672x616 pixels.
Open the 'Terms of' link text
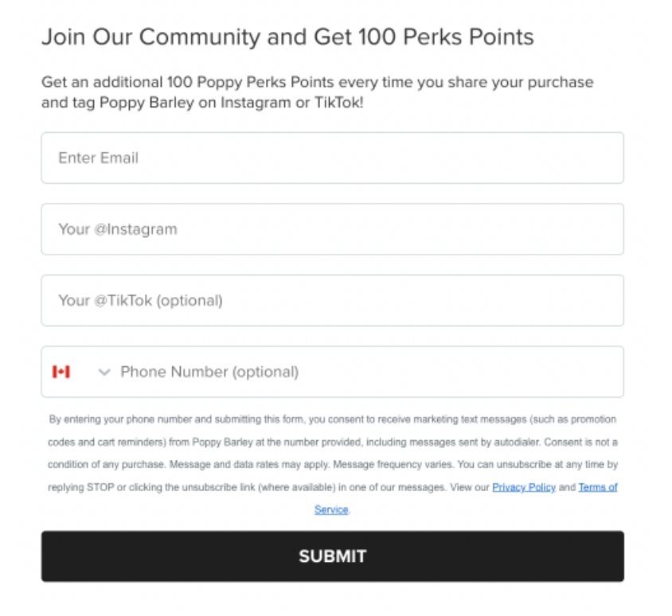pyautogui.click(x=598, y=487)
